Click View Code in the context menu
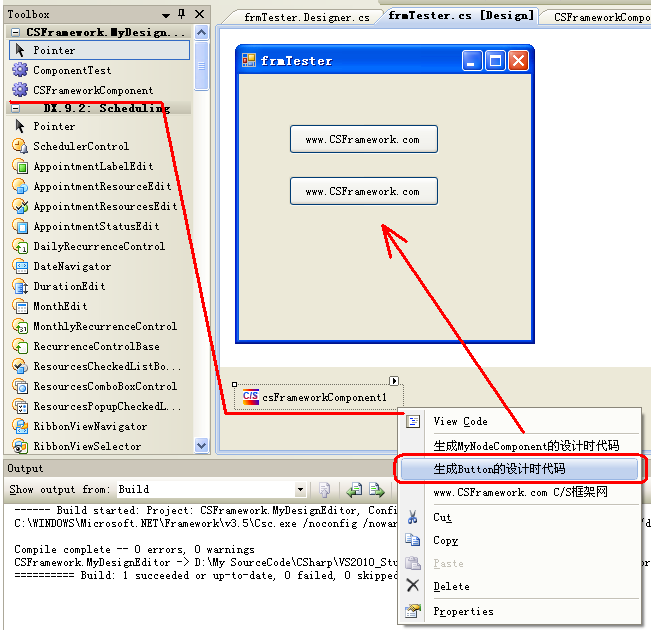 click(x=460, y=422)
